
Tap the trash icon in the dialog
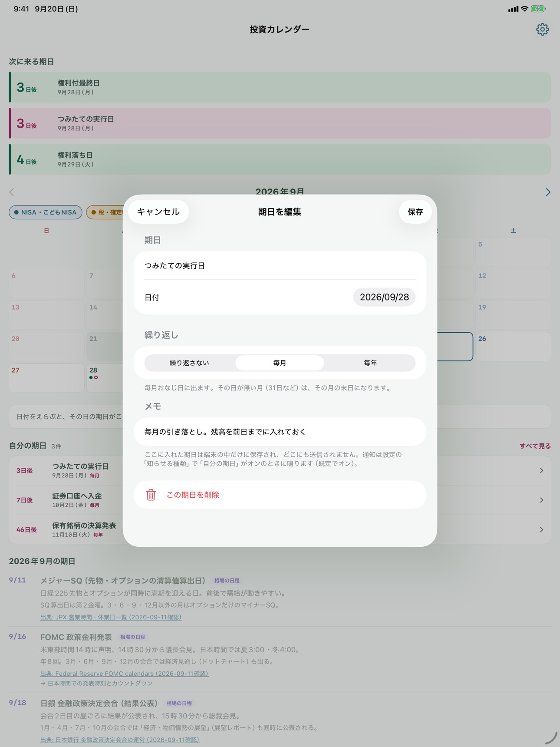point(151,495)
